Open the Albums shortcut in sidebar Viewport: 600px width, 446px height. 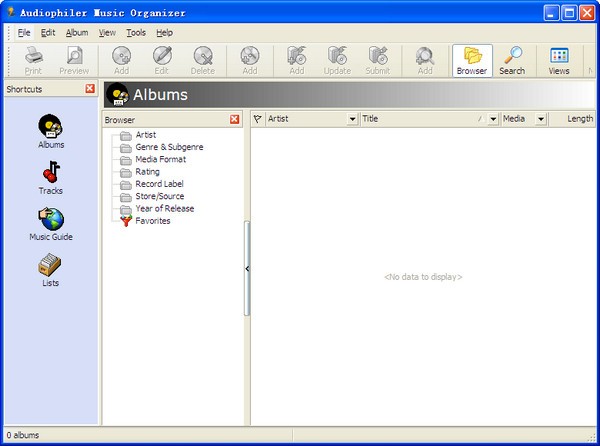(x=51, y=131)
